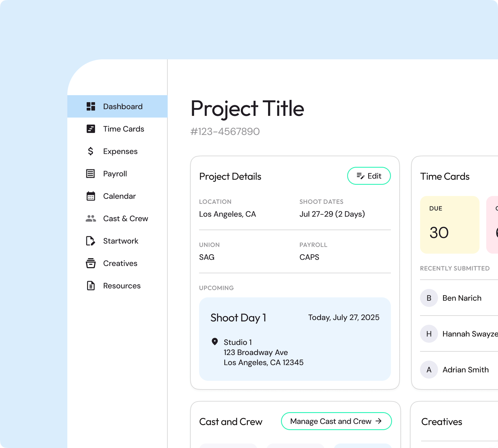Click the Payroll receipt icon
Image resolution: width=498 pixels, height=448 pixels.
tap(90, 174)
